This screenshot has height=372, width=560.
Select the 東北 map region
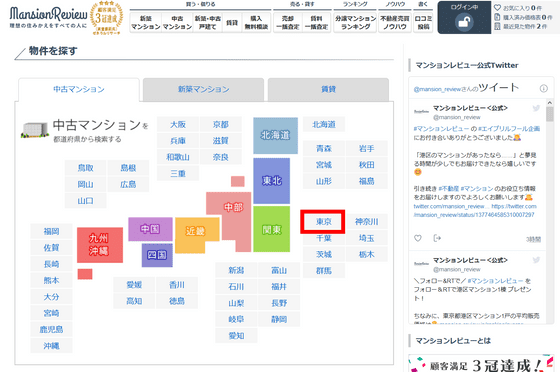[x=271, y=181]
